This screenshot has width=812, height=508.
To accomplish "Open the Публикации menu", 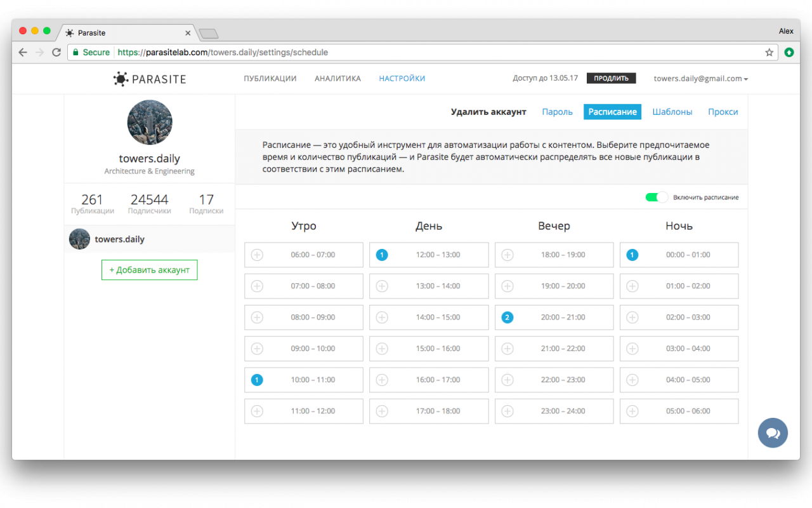I will click(x=270, y=79).
